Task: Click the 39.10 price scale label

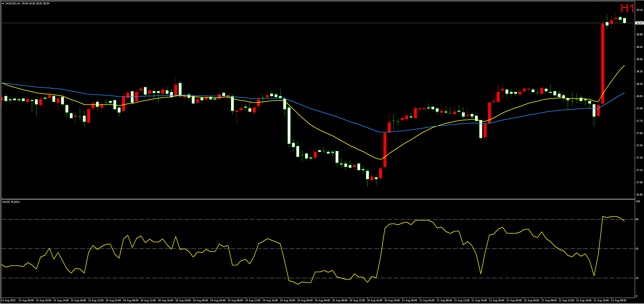Action: point(639,10)
